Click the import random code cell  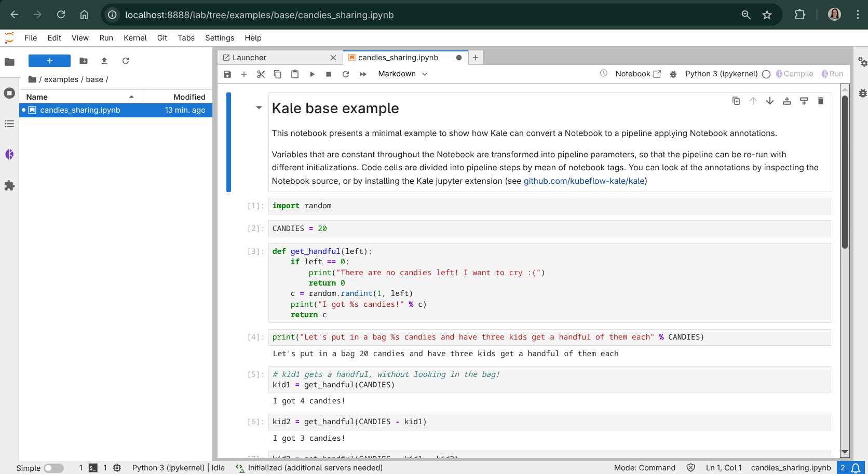pos(549,206)
